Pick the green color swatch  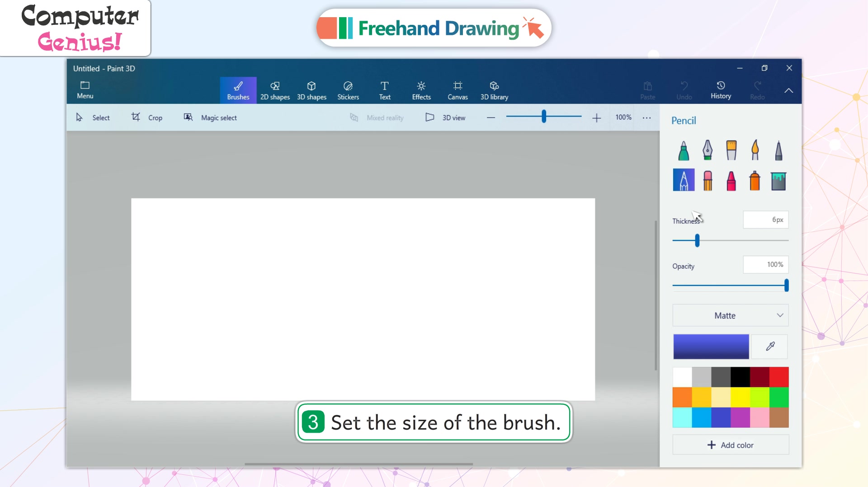[x=779, y=397]
